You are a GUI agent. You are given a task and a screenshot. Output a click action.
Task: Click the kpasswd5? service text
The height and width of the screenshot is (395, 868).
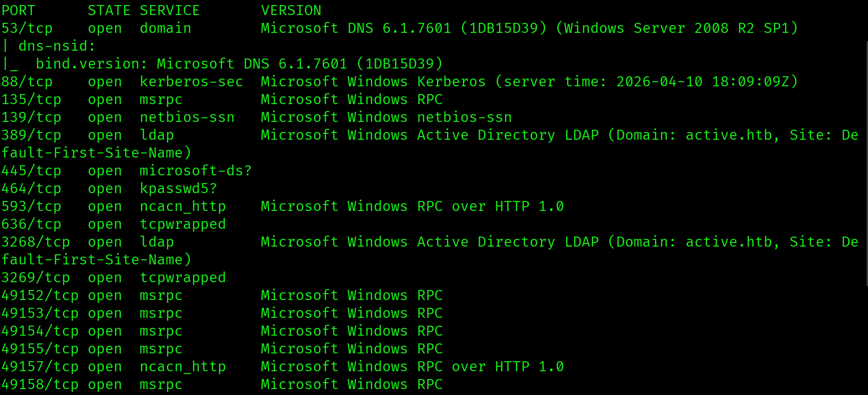178,189
